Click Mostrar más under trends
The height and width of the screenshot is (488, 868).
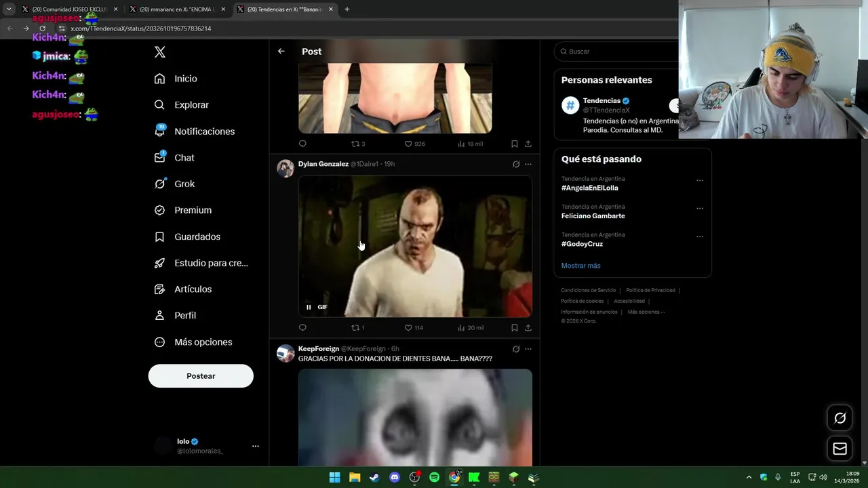point(580,266)
